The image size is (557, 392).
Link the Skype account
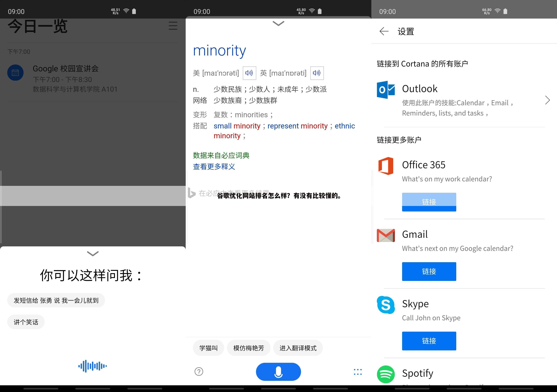429,341
